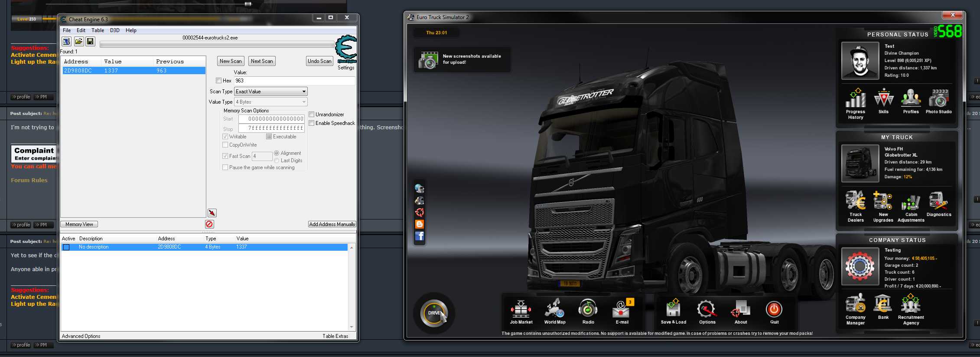Screen dimensions: 980x357
Task: Click the Facebook icon in game sidebar
Action: [420, 236]
